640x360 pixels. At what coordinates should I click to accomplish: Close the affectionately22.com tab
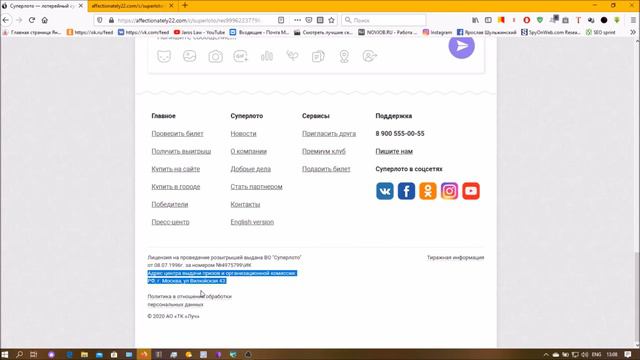(171, 6)
